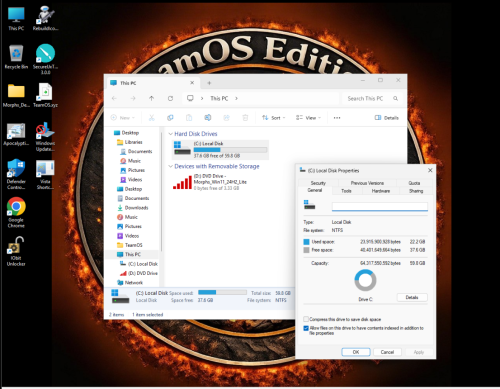Viewport: 500px width, 389px height.
Task: Open the Morpho_De... folder on desktop
Action: click(16, 95)
